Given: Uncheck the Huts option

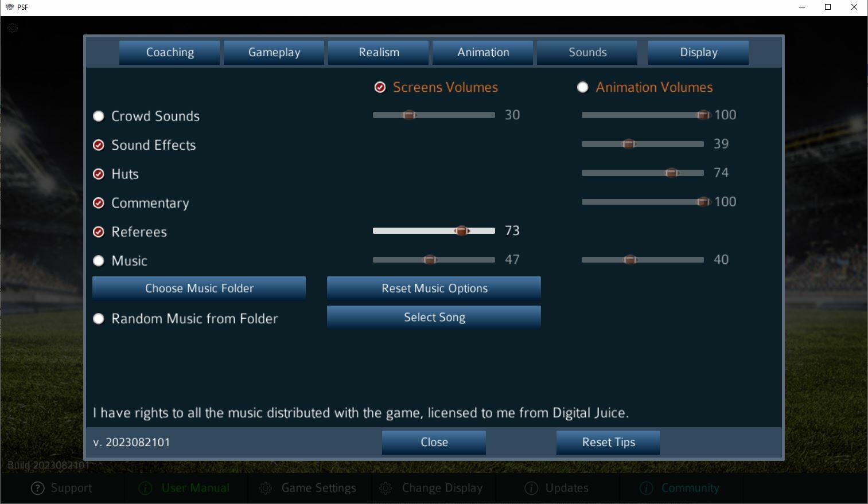Looking at the screenshot, I should 98,174.
